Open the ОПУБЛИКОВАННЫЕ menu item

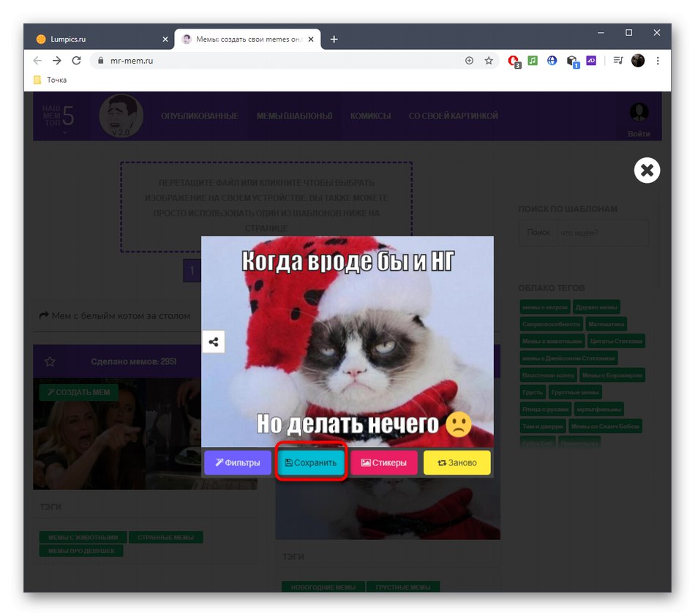[x=200, y=116]
